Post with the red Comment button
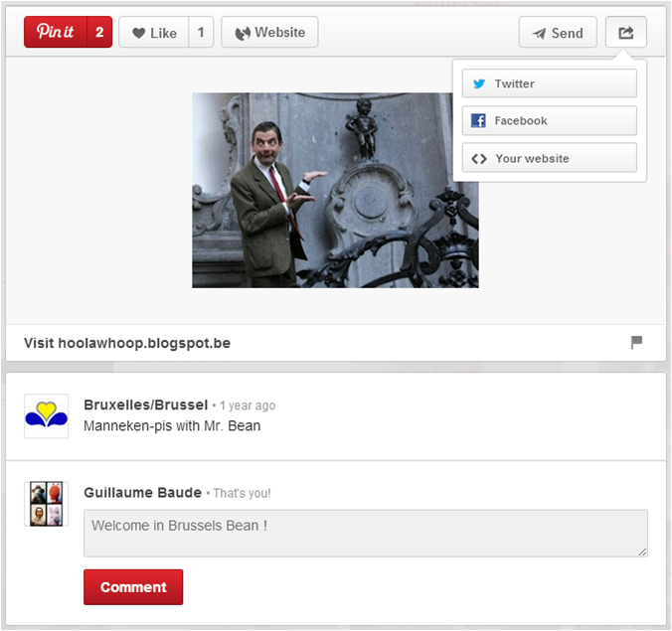 [x=133, y=587]
